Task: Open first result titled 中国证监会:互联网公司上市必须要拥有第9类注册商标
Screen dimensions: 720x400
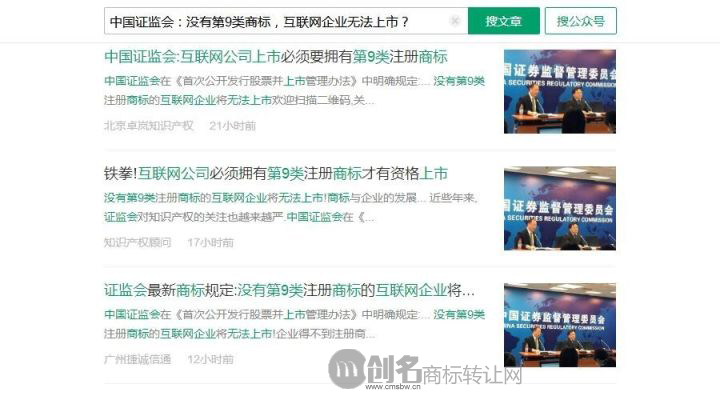Action: pyautogui.click(x=276, y=57)
